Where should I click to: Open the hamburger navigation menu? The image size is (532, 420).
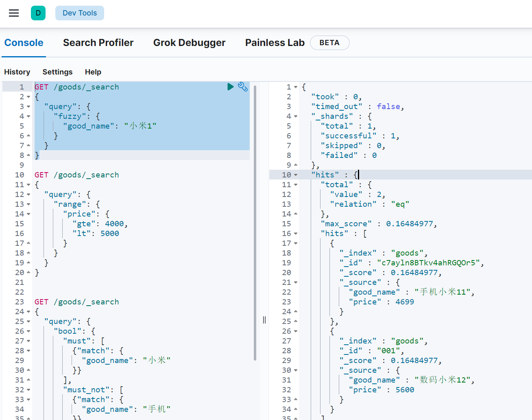click(14, 13)
